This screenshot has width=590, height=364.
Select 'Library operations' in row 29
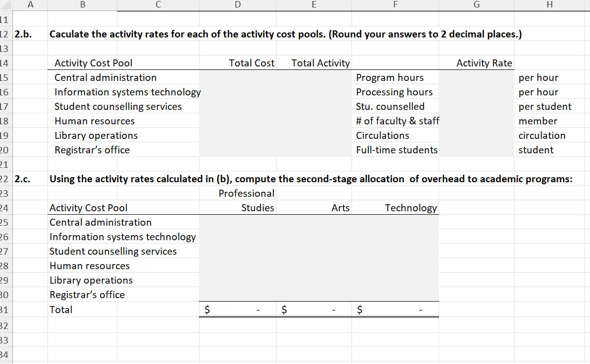click(91, 280)
